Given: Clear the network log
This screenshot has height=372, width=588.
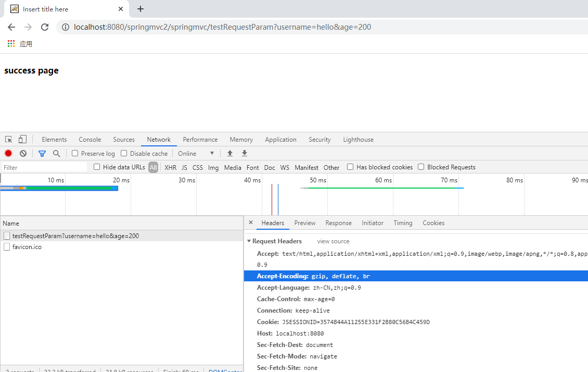Looking at the screenshot, I should point(23,153).
